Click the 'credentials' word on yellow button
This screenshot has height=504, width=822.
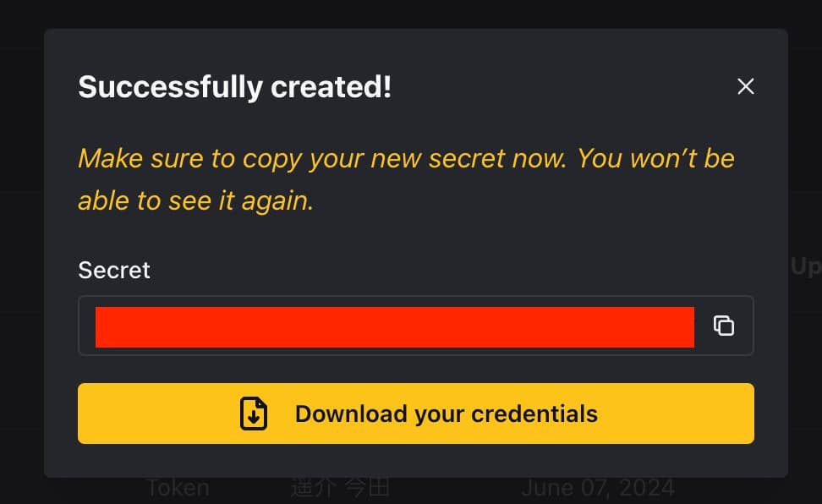point(534,414)
